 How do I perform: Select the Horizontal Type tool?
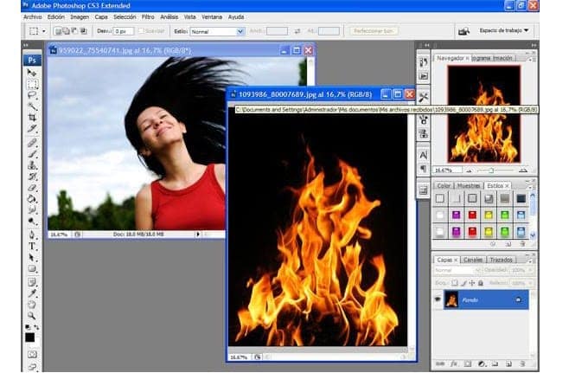click(x=32, y=246)
